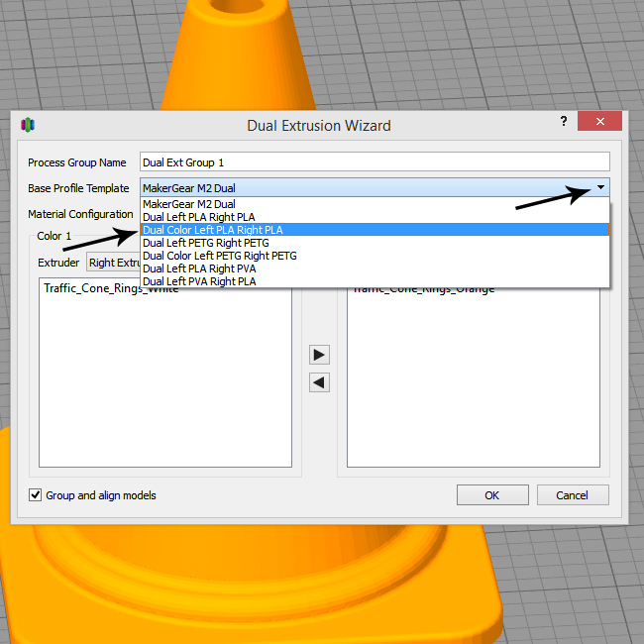Click the Process Group Name text field
644x644 pixels.
point(375,162)
